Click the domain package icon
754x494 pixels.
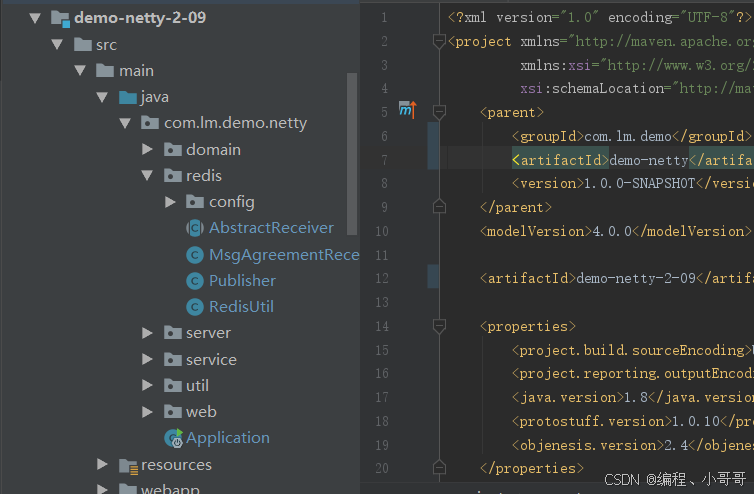173,150
